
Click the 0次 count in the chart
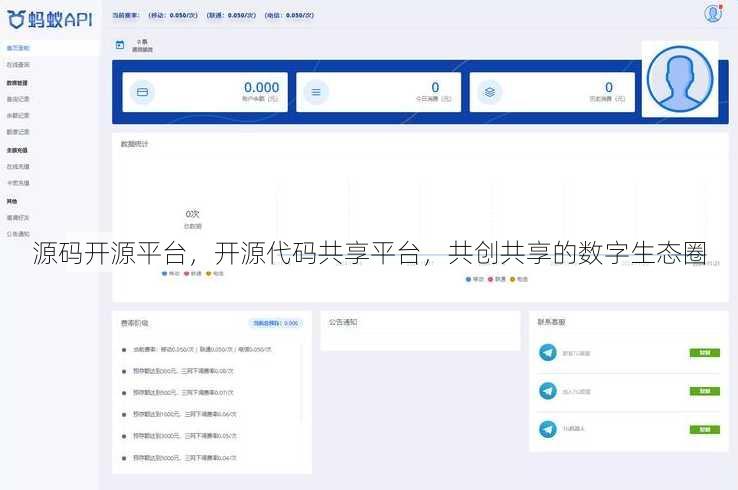click(193, 214)
